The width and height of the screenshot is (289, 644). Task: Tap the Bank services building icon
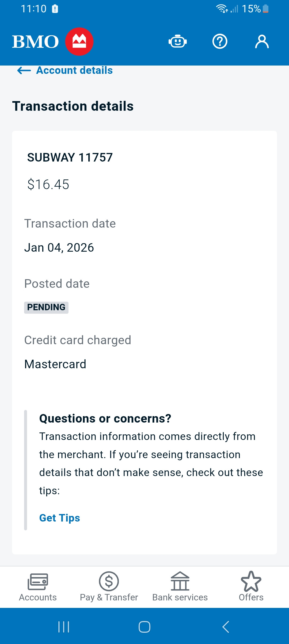[180, 581]
